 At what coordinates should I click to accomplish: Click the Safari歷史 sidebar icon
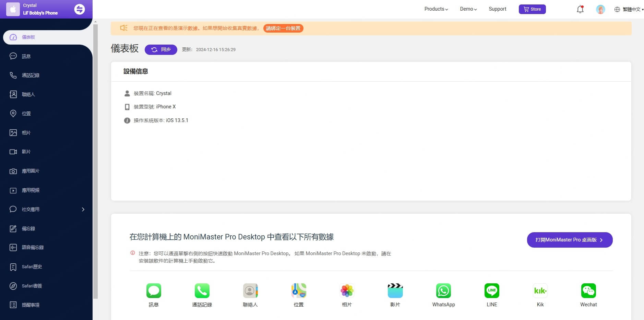coord(13,266)
